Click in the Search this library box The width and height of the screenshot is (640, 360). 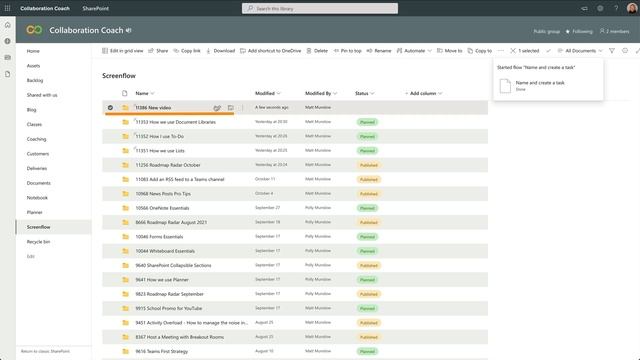point(320,8)
